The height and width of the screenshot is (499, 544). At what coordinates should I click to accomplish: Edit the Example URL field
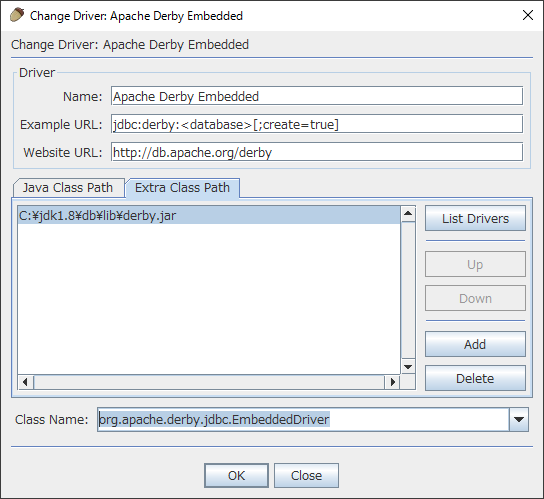pyautogui.click(x=317, y=124)
